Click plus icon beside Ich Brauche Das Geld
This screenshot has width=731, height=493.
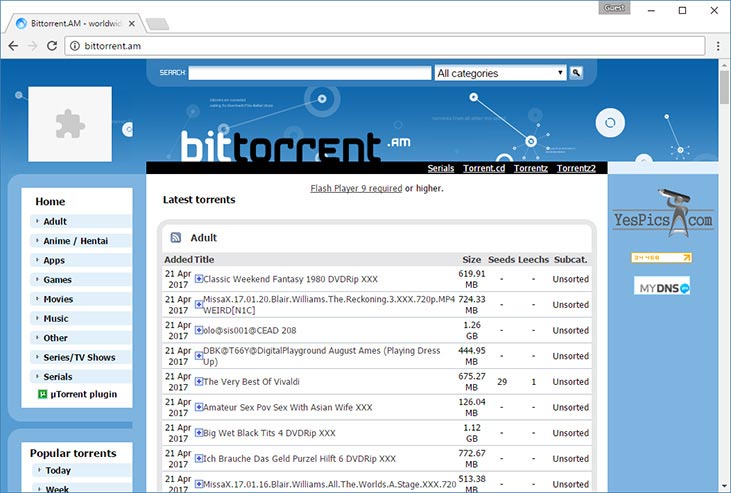coord(199,458)
